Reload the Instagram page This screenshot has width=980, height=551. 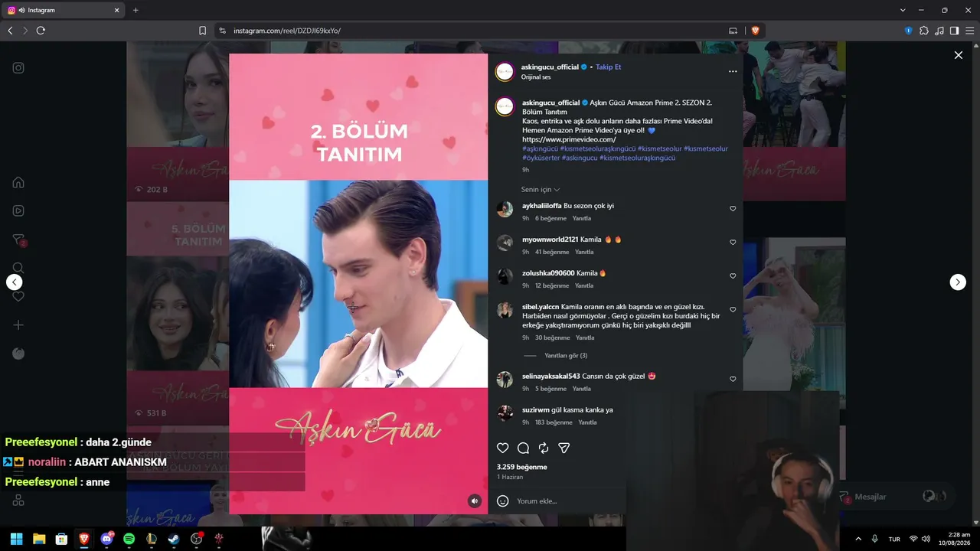(x=41, y=31)
